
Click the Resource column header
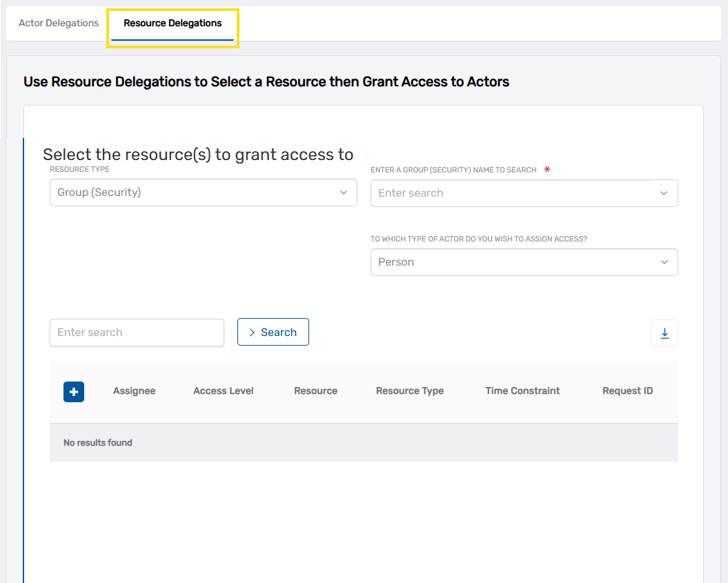(316, 391)
